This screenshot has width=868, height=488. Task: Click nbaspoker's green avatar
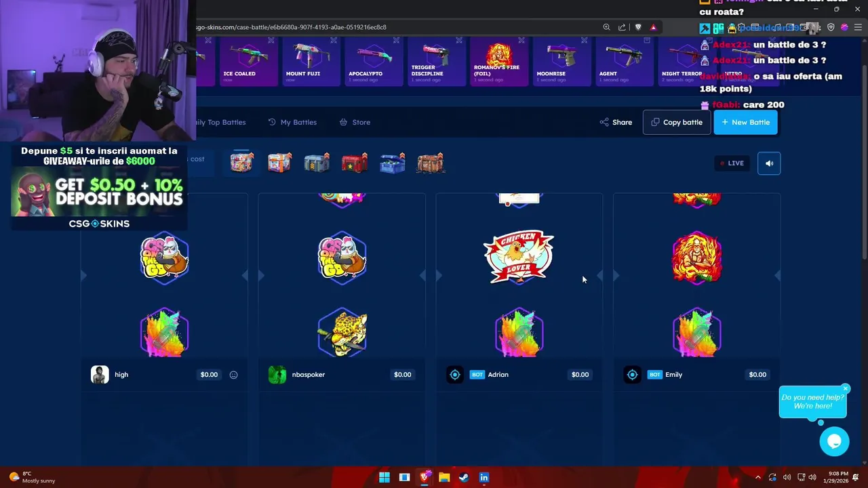[x=277, y=375]
